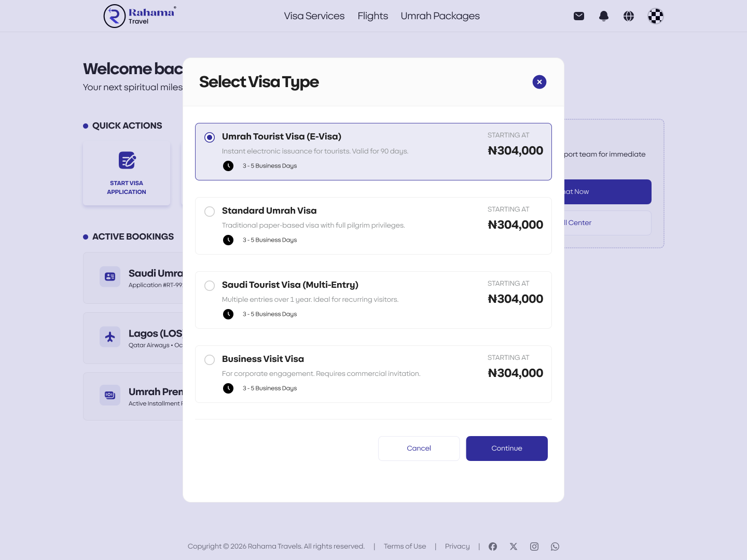Viewport: 747px width, 560px height.
Task: Click clock icon under Business Visit Visa
Action: (x=228, y=388)
